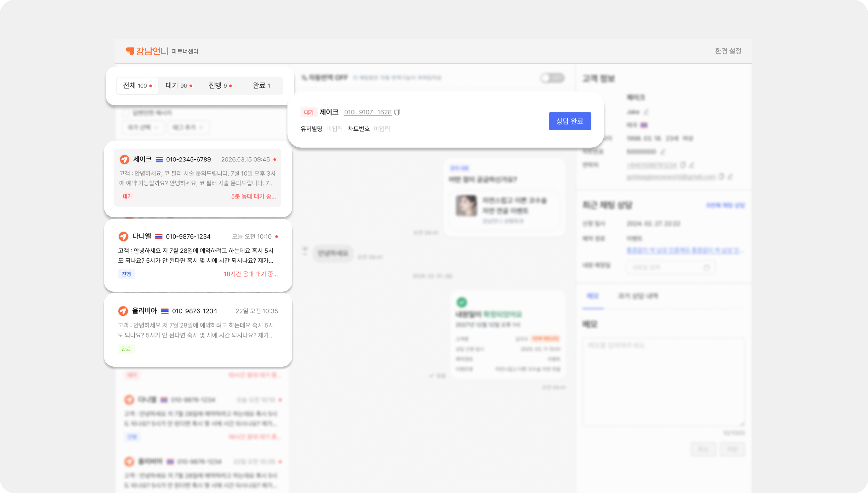
Task: Switch to the 진행 9 tab
Action: [x=220, y=86]
